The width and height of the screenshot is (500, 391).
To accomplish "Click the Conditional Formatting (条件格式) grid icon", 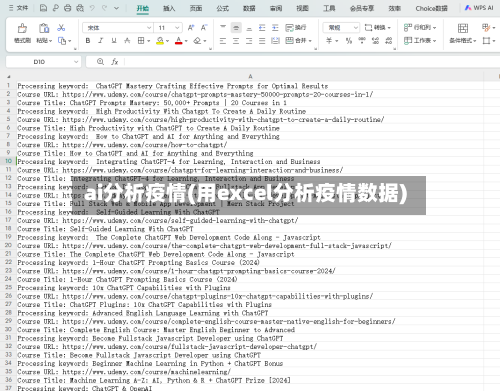I will (x=463, y=28).
